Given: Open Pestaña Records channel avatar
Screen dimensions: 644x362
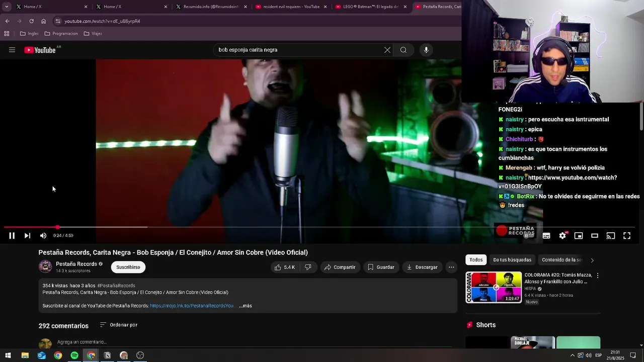Looking at the screenshot, I should (45, 267).
